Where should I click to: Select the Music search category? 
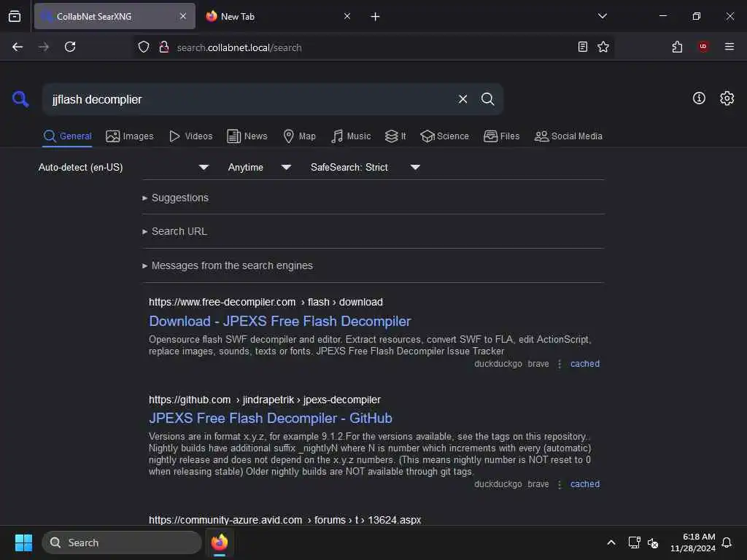pos(351,136)
